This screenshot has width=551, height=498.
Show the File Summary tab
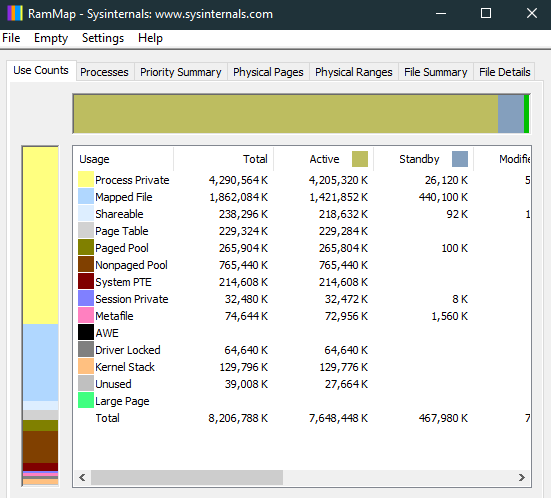point(436,72)
